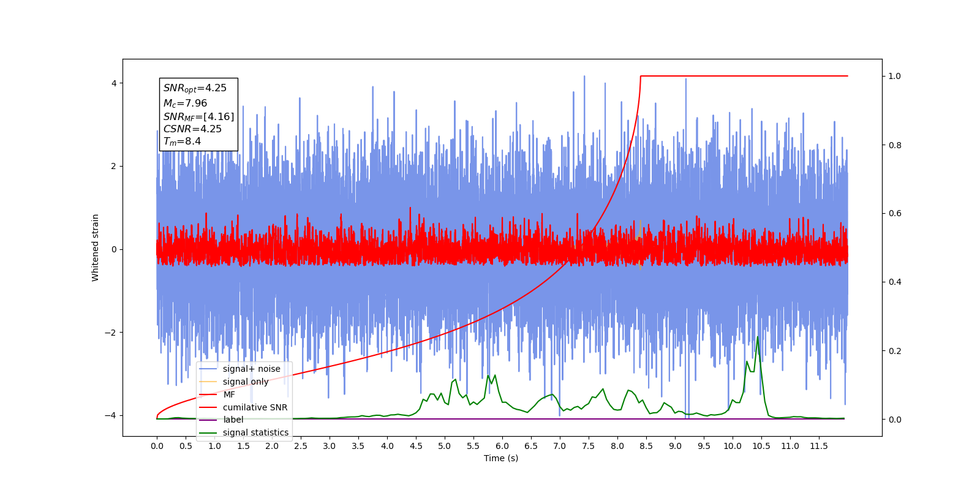This screenshot has height=490, width=980.
Task: Click the SNRMF=[4.16] annotation text
Action: pyautogui.click(x=198, y=116)
